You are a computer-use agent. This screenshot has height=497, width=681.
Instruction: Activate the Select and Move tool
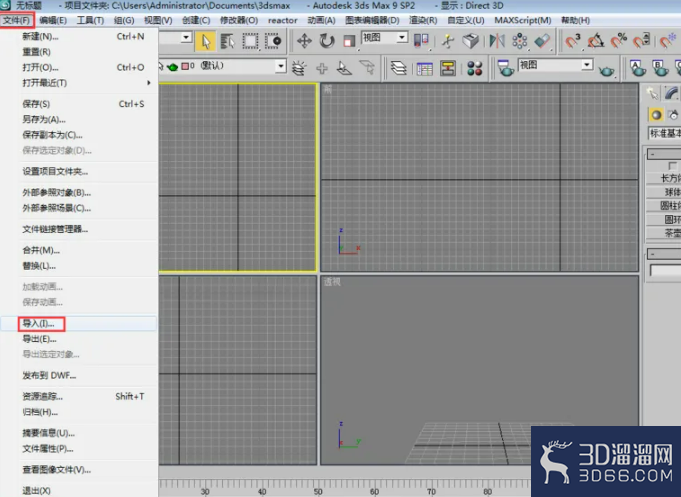[304, 41]
